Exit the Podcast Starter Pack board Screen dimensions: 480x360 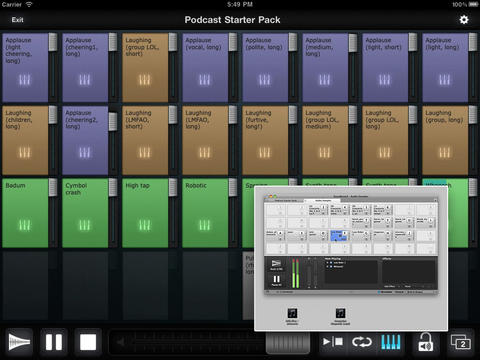point(17,20)
